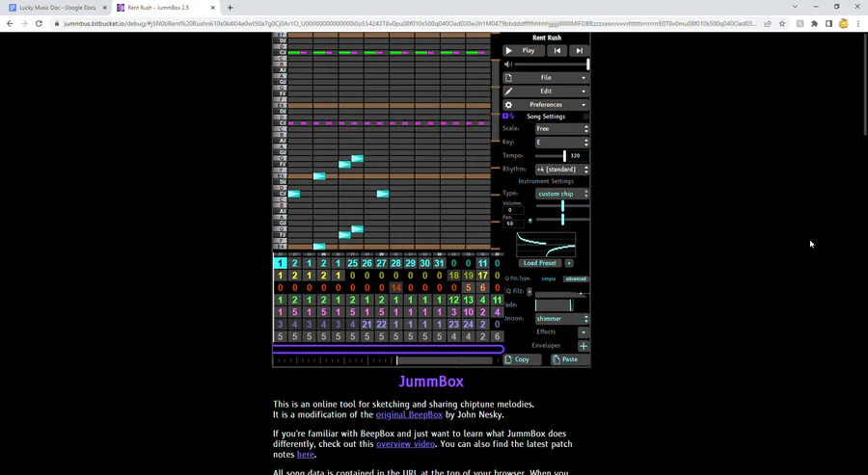Bookmark this page with star icon
Image resolution: width=868 pixels, height=475 pixels.
[x=781, y=24]
